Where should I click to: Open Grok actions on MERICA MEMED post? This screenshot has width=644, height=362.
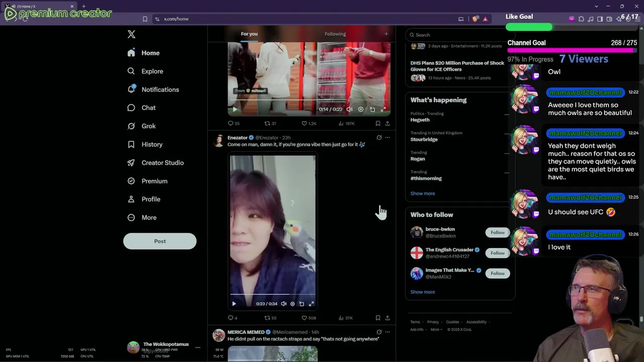[x=379, y=332]
